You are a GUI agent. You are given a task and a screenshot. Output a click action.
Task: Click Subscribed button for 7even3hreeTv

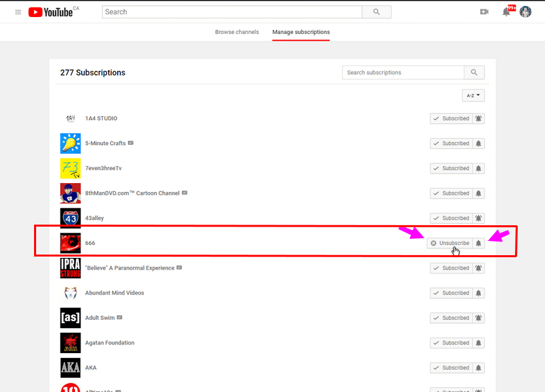[x=451, y=168]
